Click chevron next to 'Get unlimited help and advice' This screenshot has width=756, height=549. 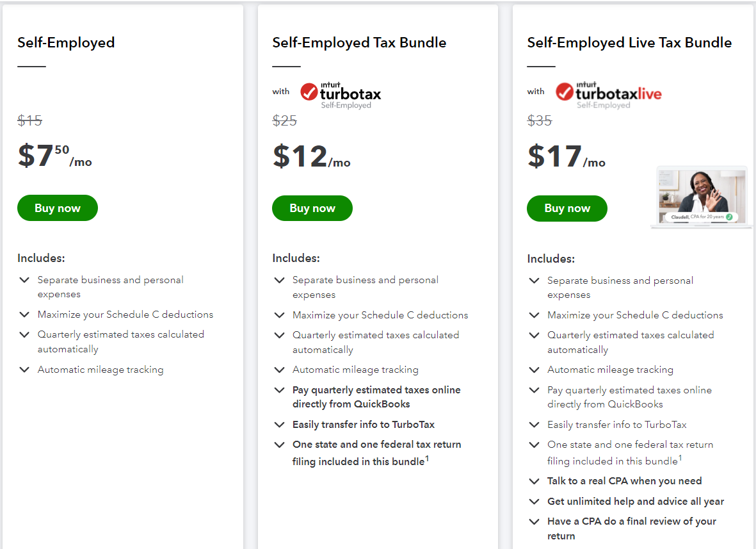[x=534, y=501]
